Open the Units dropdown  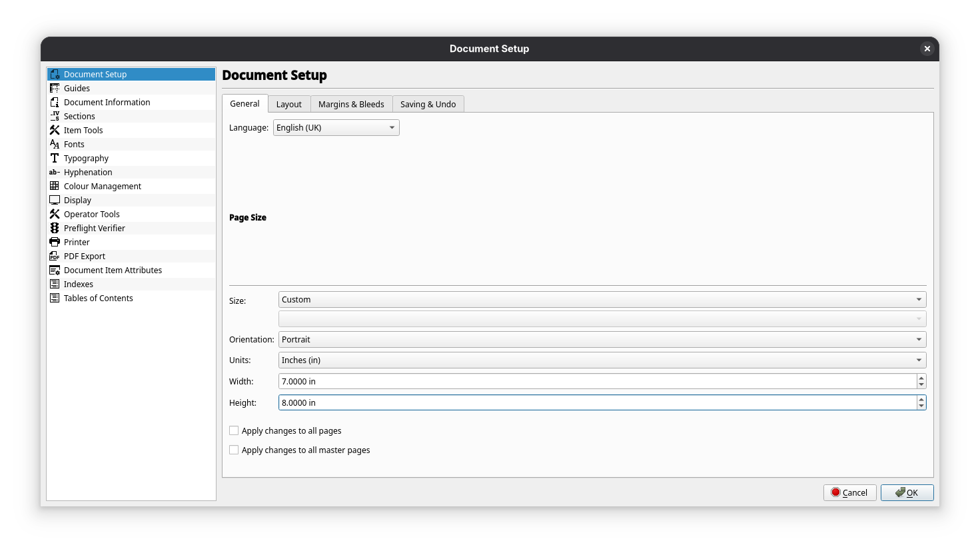click(x=602, y=360)
